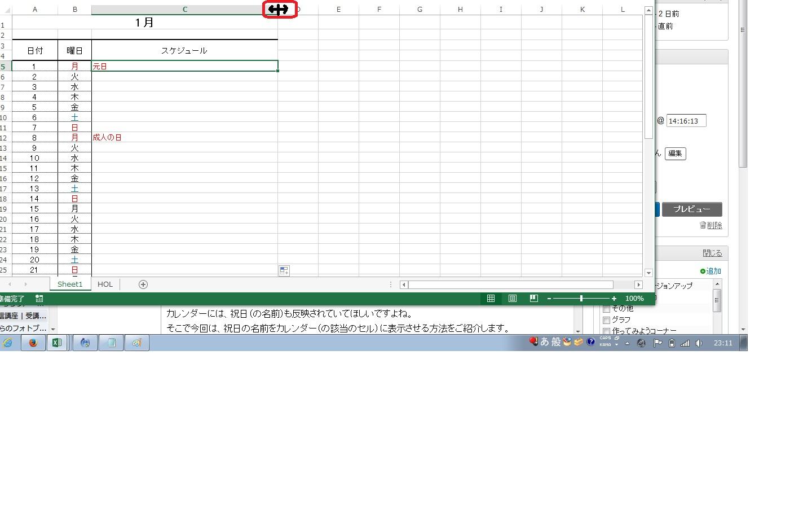This screenshot has width=812, height=508.
Task: Click the 1月 title cell
Action: 145,22
